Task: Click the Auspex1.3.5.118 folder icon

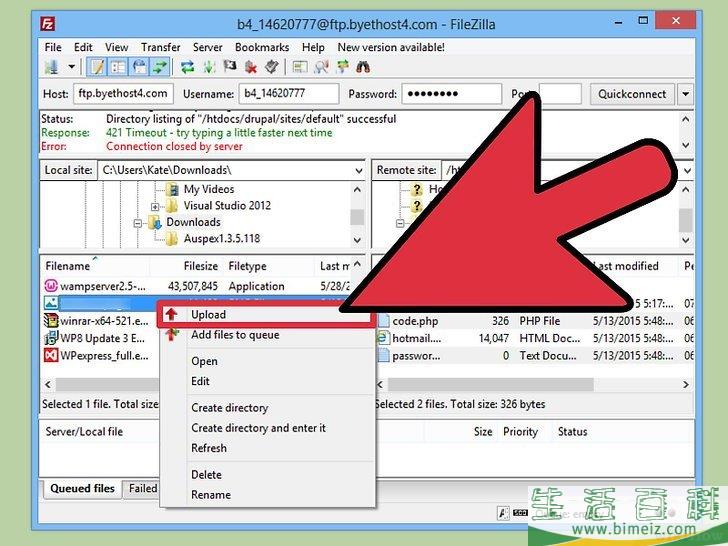Action: 172,239
